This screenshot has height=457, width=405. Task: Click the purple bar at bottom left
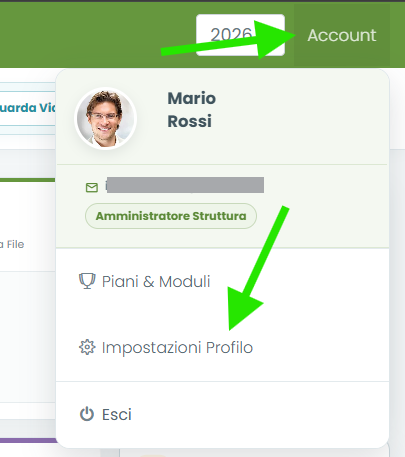pyautogui.click(x=28, y=440)
